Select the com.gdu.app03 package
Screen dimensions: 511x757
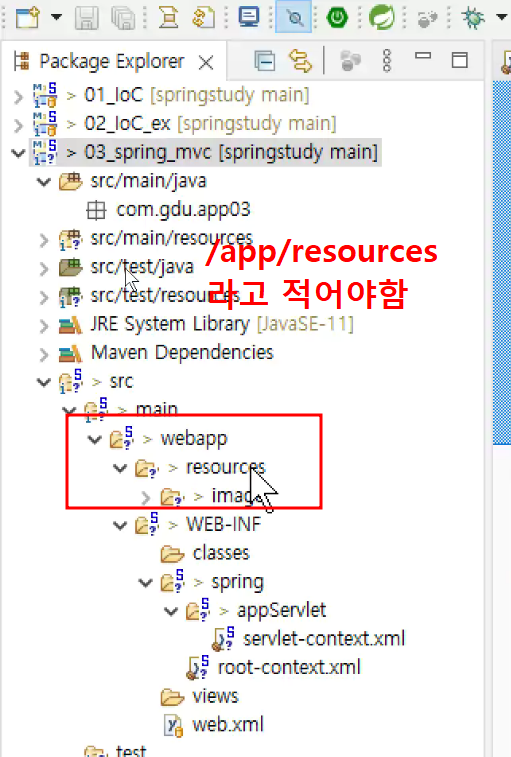tap(183, 210)
